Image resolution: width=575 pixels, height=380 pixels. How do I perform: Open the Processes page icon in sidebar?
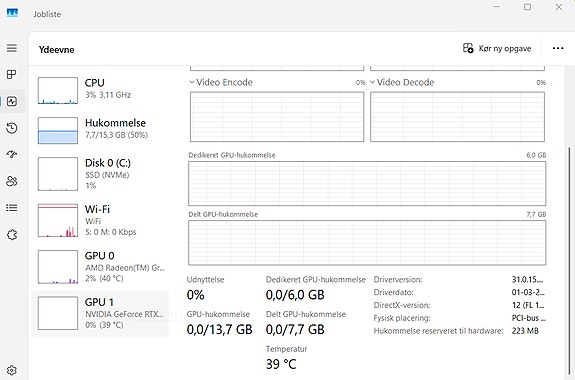tap(12, 74)
